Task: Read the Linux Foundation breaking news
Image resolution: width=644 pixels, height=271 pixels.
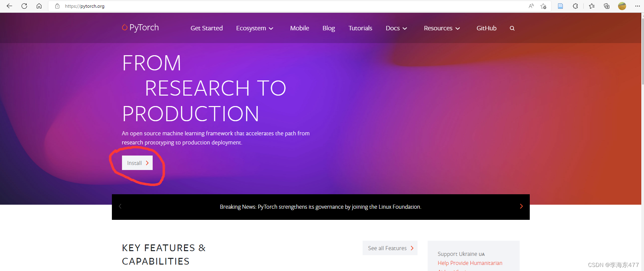Action: [x=320, y=207]
